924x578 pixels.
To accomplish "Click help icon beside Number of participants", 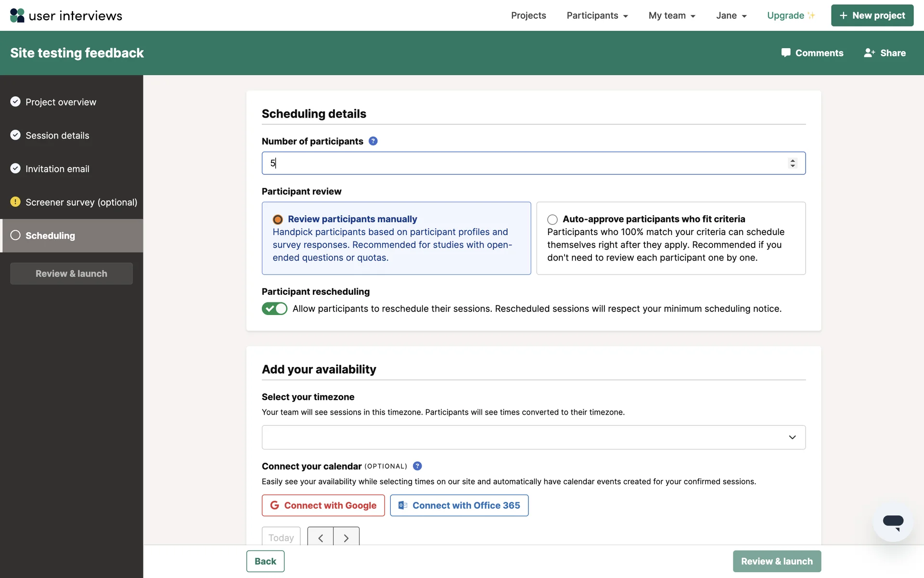I will tap(373, 141).
